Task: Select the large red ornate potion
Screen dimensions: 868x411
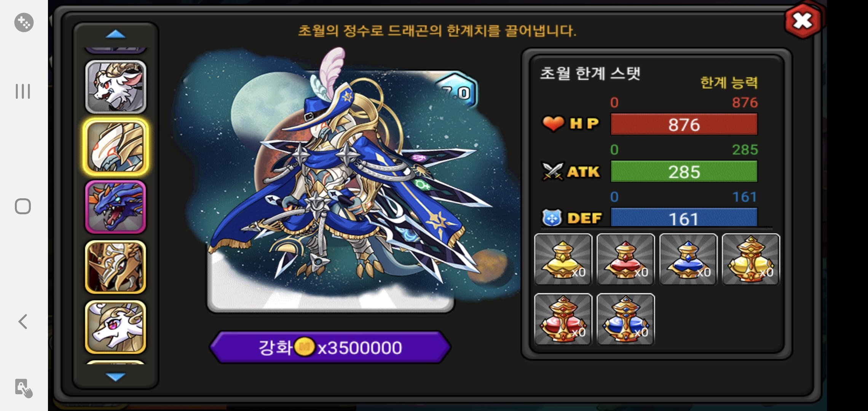Action: point(563,319)
